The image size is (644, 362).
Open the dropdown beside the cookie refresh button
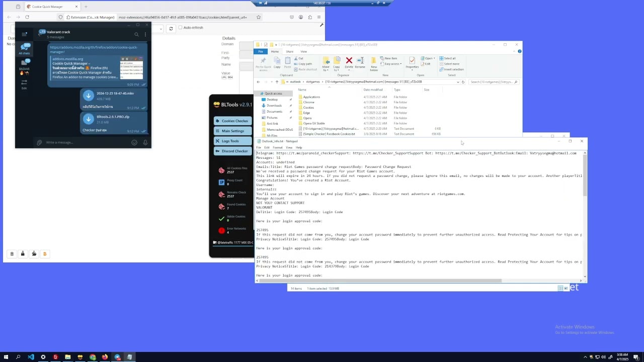click(162, 28)
